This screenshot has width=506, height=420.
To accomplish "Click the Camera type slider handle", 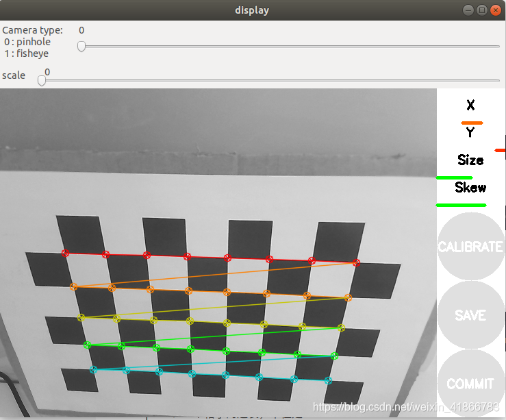I will tap(81, 47).
